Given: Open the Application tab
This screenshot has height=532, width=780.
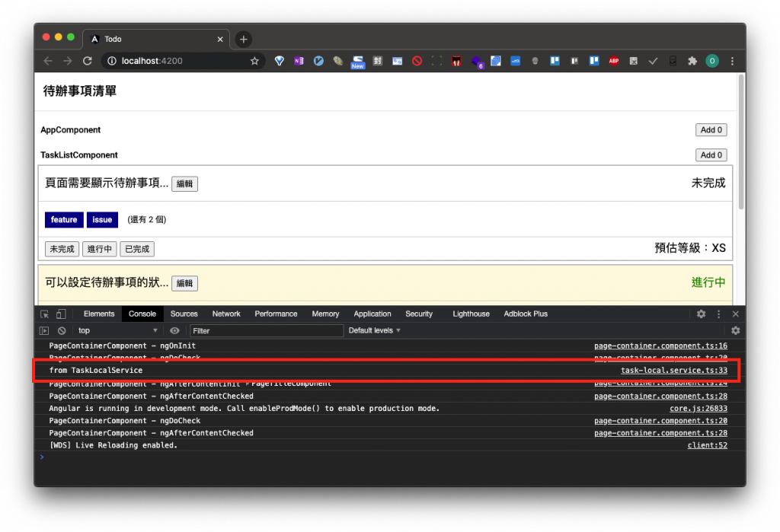Looking at the screenshot, I should pos(372,314).
